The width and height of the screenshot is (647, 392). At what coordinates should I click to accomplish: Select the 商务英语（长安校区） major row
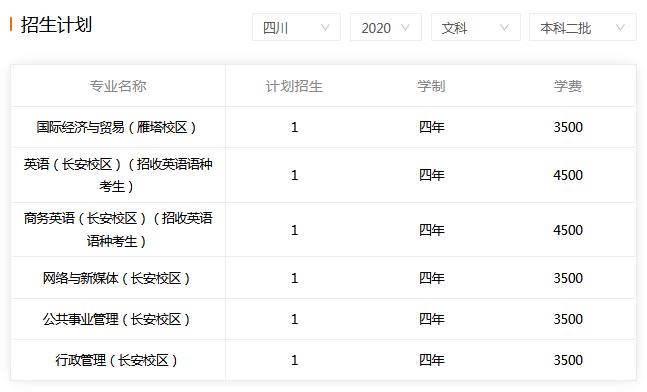click(x=324, y=230)
